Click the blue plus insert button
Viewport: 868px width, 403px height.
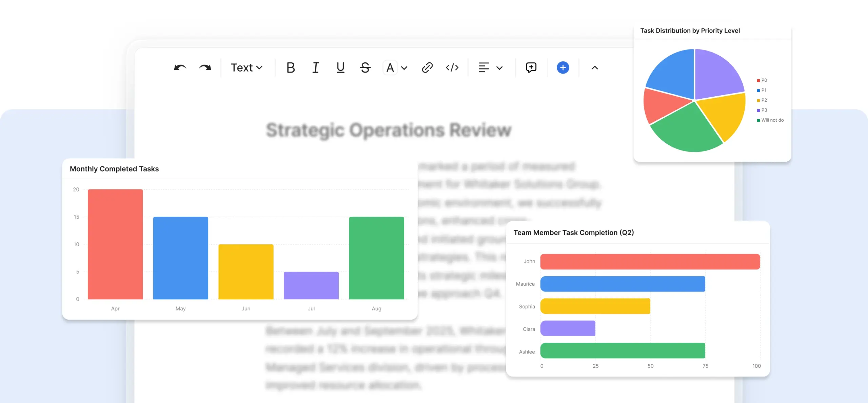[x=563, y=68]
